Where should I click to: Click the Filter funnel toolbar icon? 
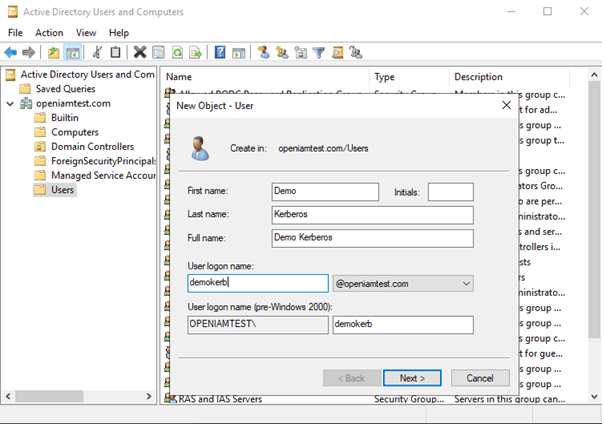pos(319,52)
